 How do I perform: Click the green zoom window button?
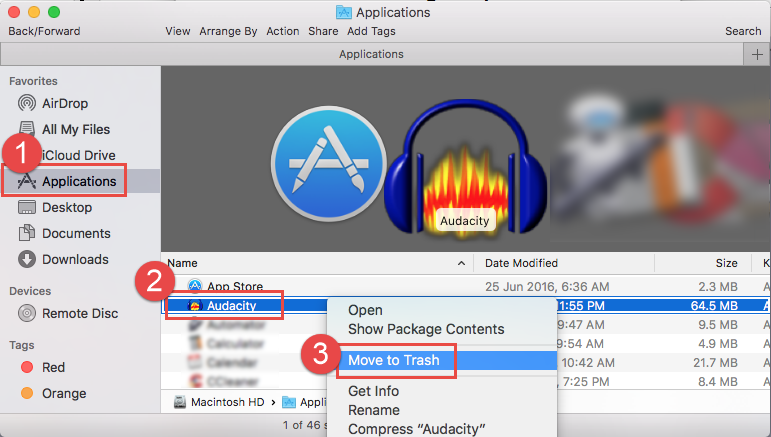coord(54,12)
